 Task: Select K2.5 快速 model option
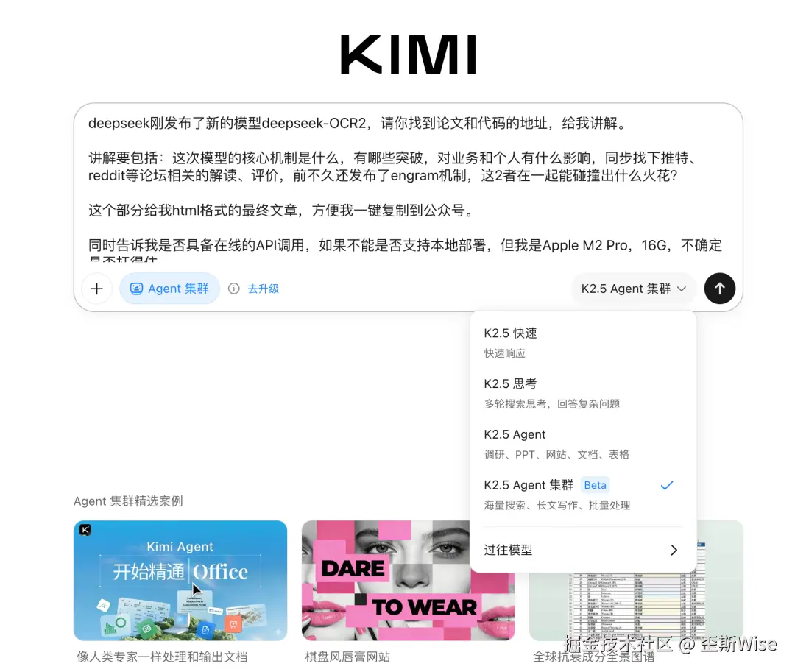pyautogui.click(x=582, y=342)
